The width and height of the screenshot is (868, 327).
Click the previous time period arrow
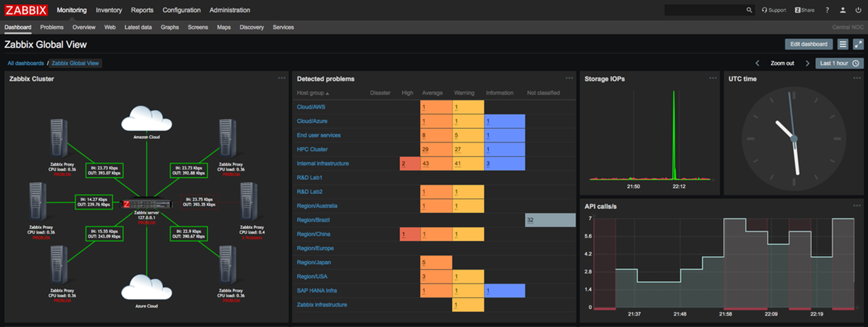click(x=757, y=63)
